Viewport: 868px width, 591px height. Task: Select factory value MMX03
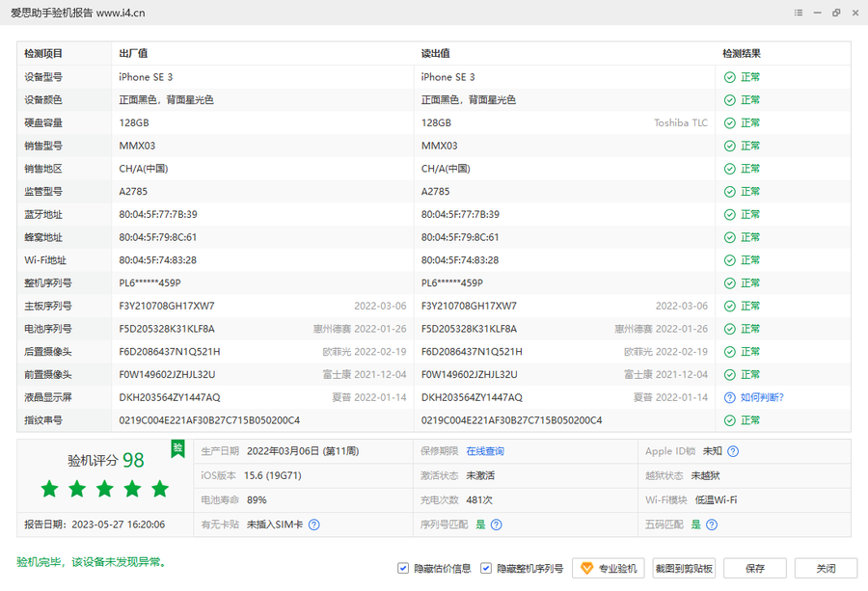pos(137,146)
